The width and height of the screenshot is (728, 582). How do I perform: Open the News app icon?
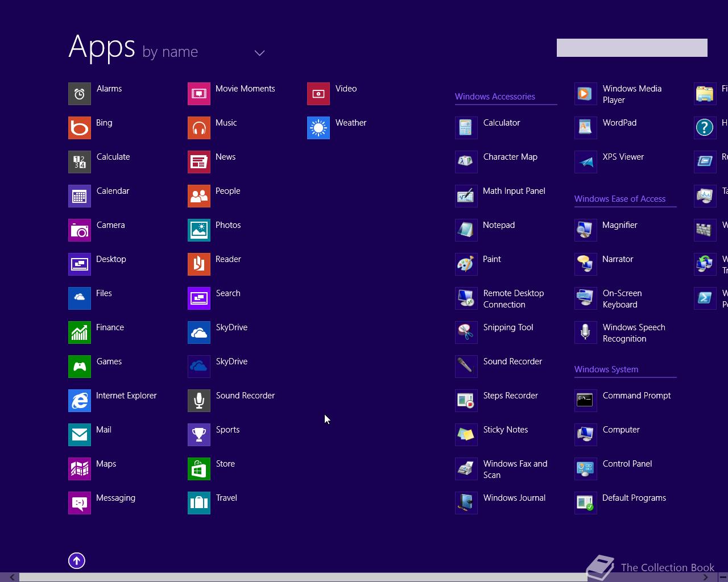(x=199, y=162)
